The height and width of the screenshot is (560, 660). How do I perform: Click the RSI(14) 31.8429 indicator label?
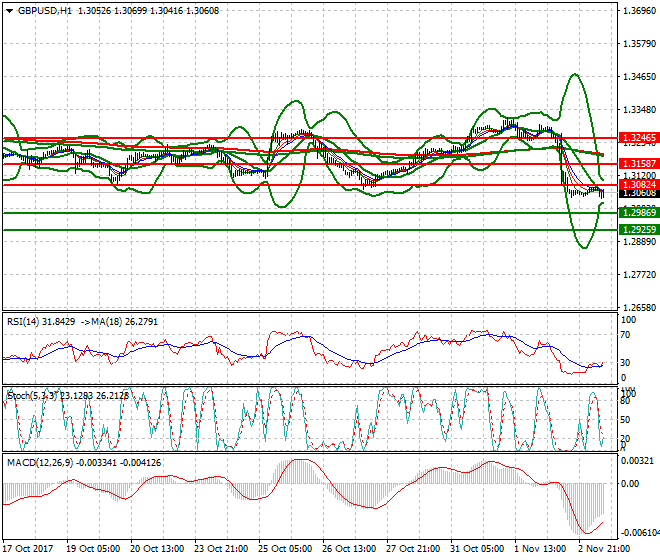click(x=41, y=322)
